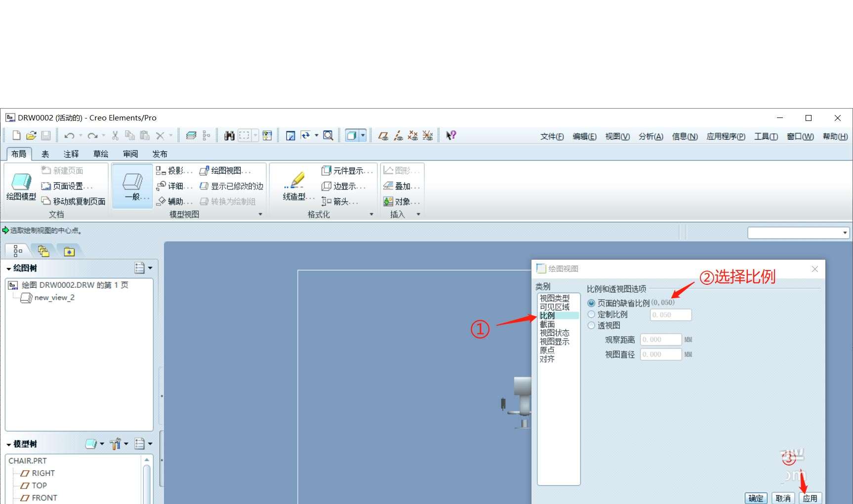Create a new file from the toolbar
The height and width of the screenshot is (504, 853).
(x=16, y=135)
